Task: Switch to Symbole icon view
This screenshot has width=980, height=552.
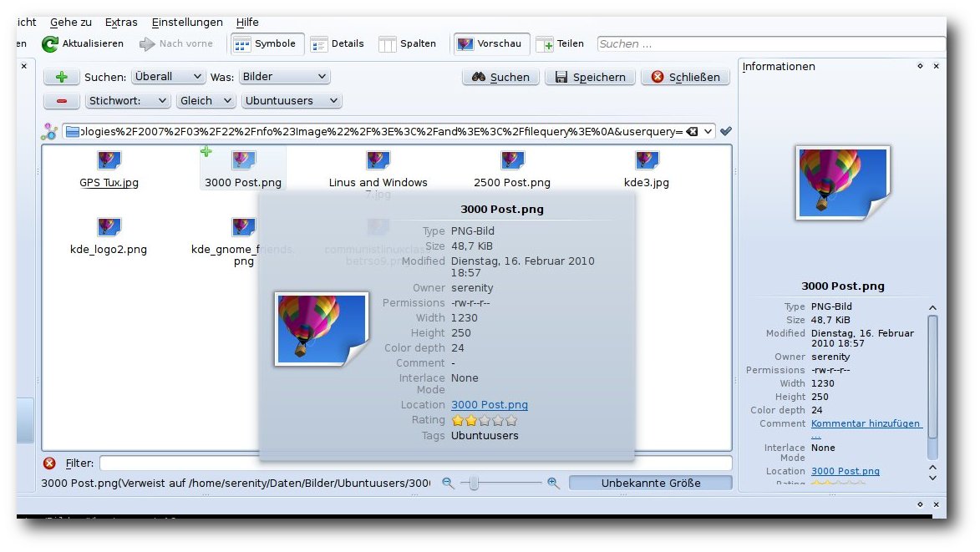Action: coord(267,43)
